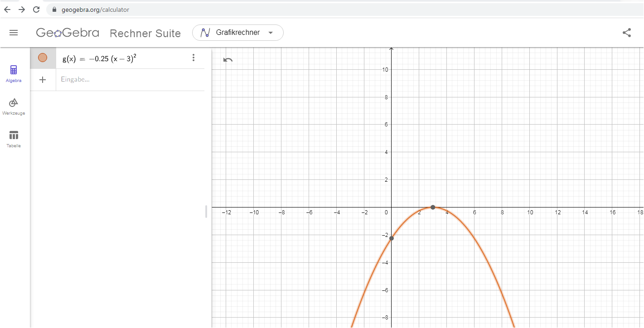Viewport: 644px width, 328px height.
Task: Click the share icon
Action: 627,33
